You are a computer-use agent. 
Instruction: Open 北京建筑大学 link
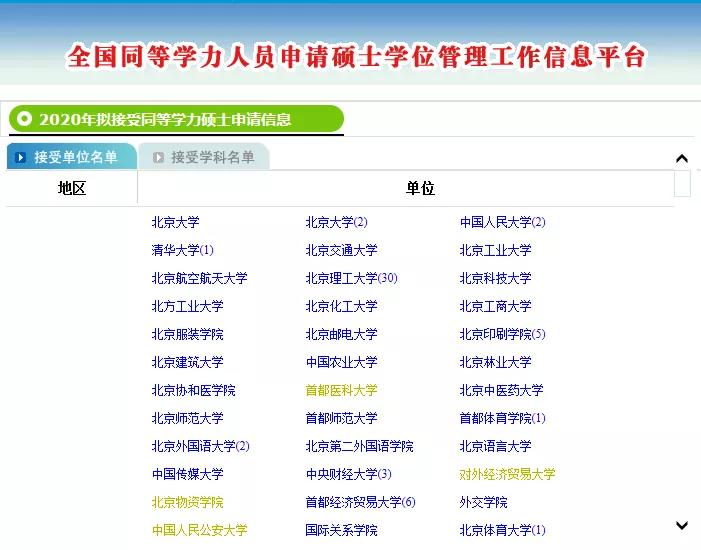click(187, 362)
